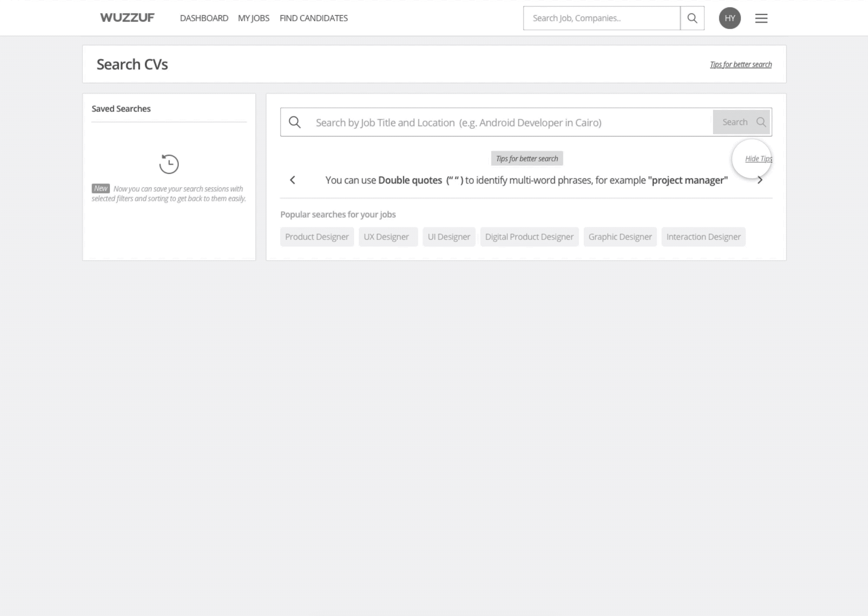The height and width of the screenshot is (616, 868).
Task: Hide tips using the Hide Tips link
Action: pos(758,159)
